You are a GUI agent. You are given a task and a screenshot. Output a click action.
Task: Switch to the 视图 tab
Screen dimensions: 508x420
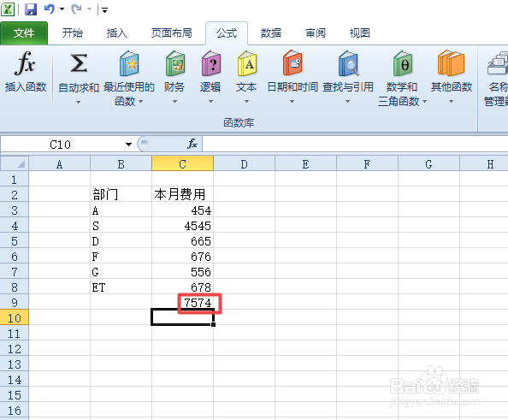point(359,33)
